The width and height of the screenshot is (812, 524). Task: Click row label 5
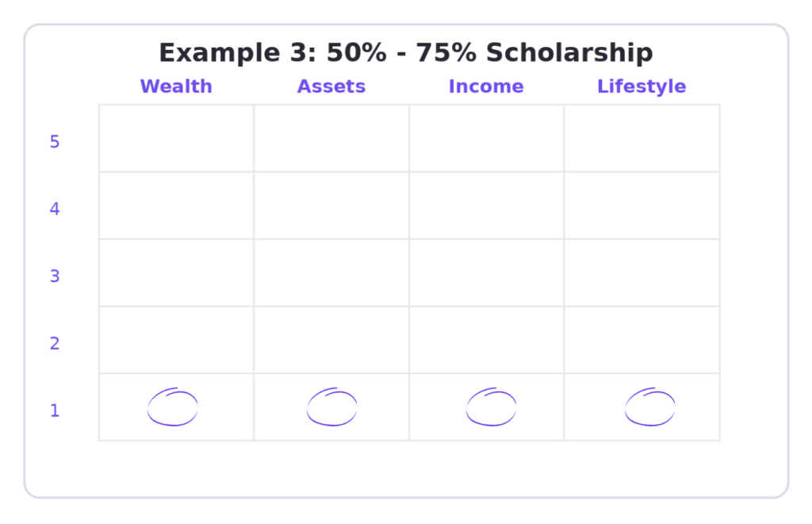pos(55,142)
